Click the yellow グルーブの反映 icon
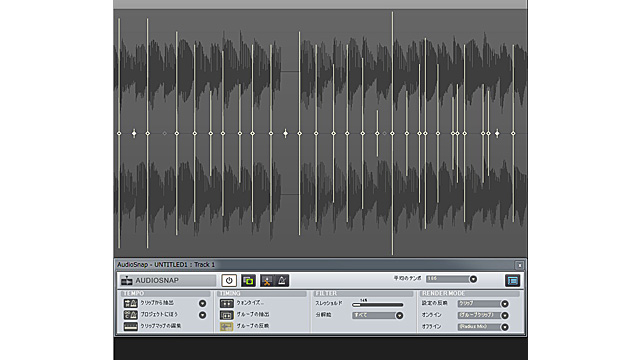 coord(227,326)
